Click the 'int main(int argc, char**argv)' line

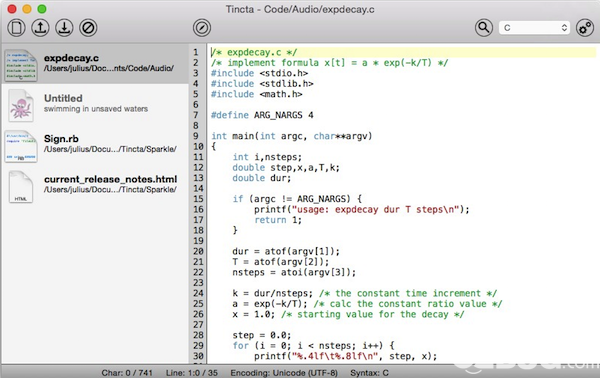292,136
